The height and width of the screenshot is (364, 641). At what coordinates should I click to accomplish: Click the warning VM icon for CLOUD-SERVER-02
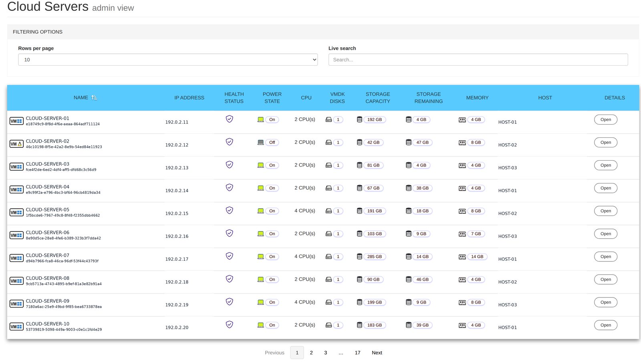16,144
